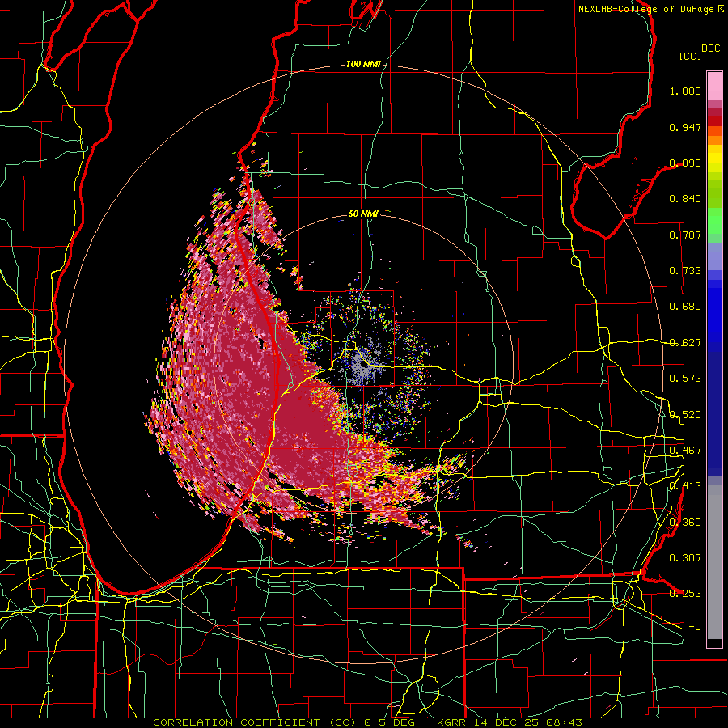The width and height of the screenshot is (728, 728).
Task: Click the 0.680 value on the color scale
Action: pos(685,307)
